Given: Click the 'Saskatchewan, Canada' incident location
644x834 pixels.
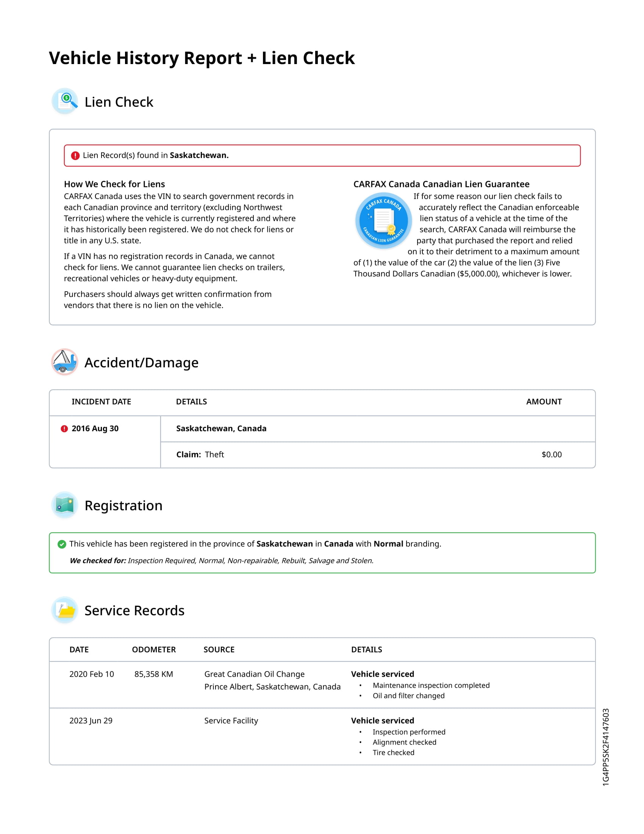Looking at the screenshot, I should coord(221,428).
